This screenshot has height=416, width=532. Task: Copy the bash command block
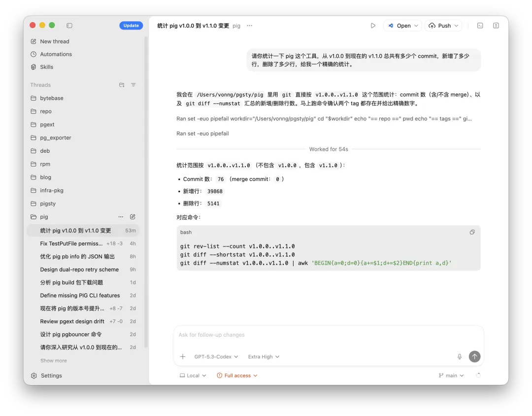coord(472,232)
